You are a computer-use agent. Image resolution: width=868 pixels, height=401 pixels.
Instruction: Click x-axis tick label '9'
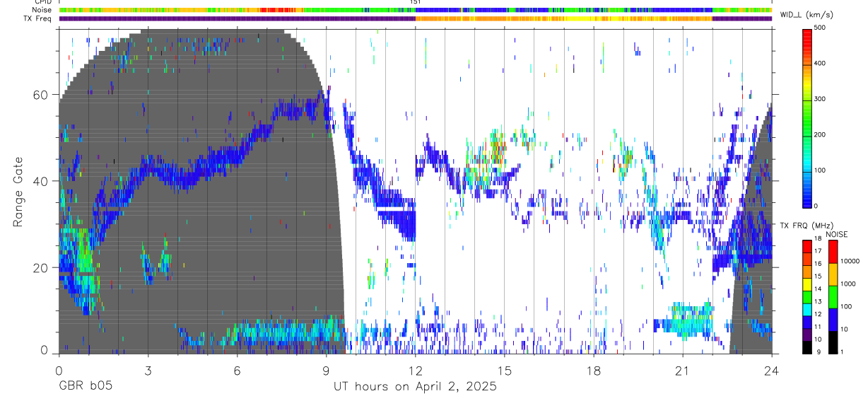click(326, 371)
